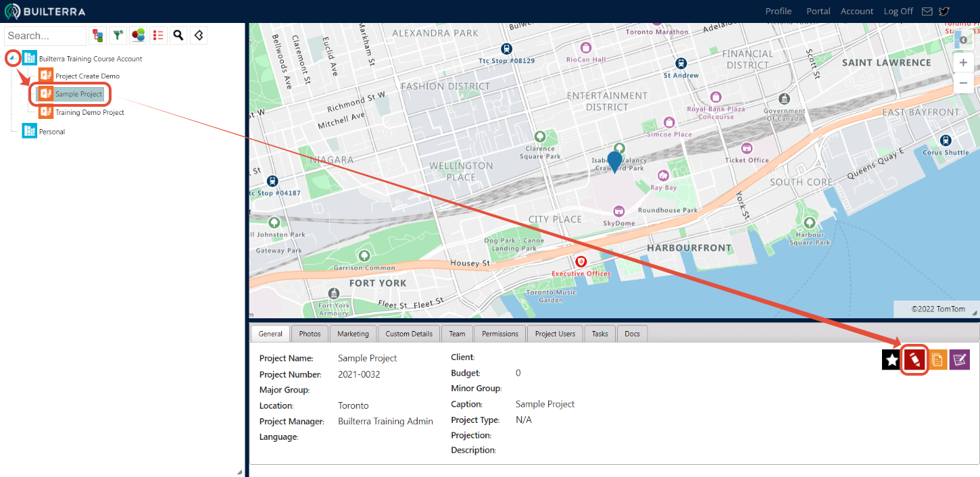
Task: Click the Project Create Demo orange icon
Action: [45, 76]
